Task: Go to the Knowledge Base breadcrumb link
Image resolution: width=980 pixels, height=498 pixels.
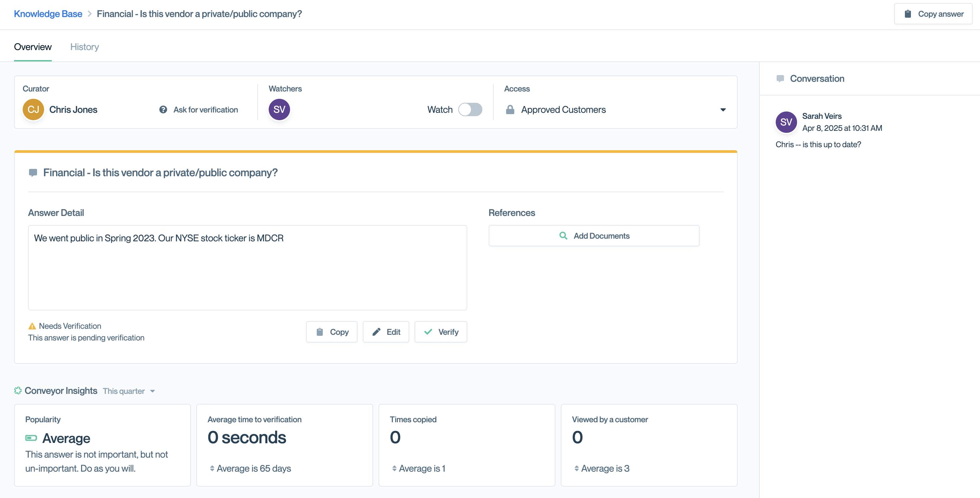Action: [48, 14]
